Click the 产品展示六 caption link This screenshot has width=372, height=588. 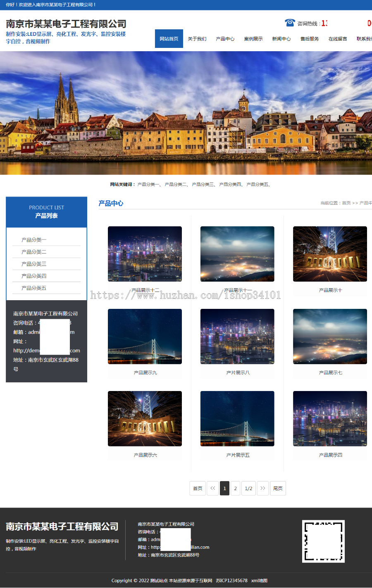[145, 455]
